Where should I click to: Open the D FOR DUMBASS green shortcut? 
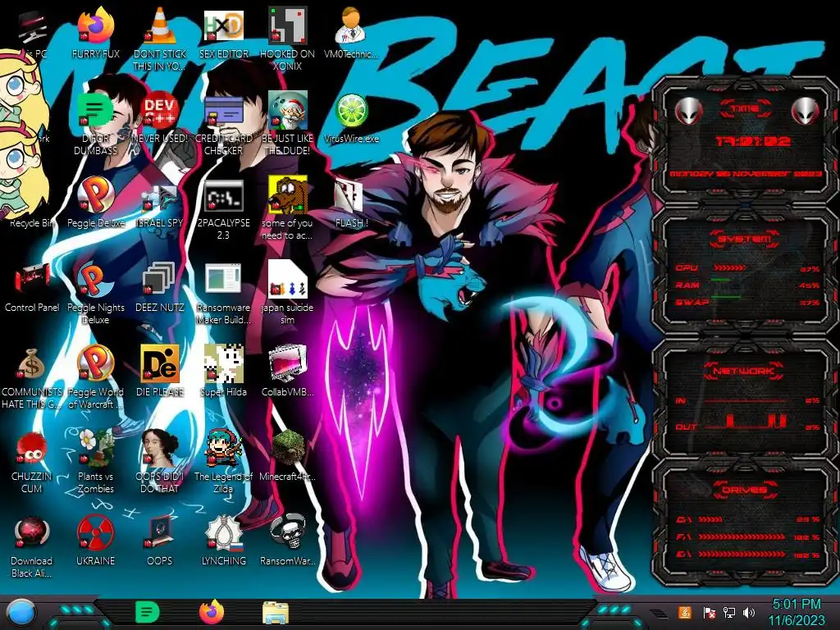pyautogui.click(x=95, y=111)
